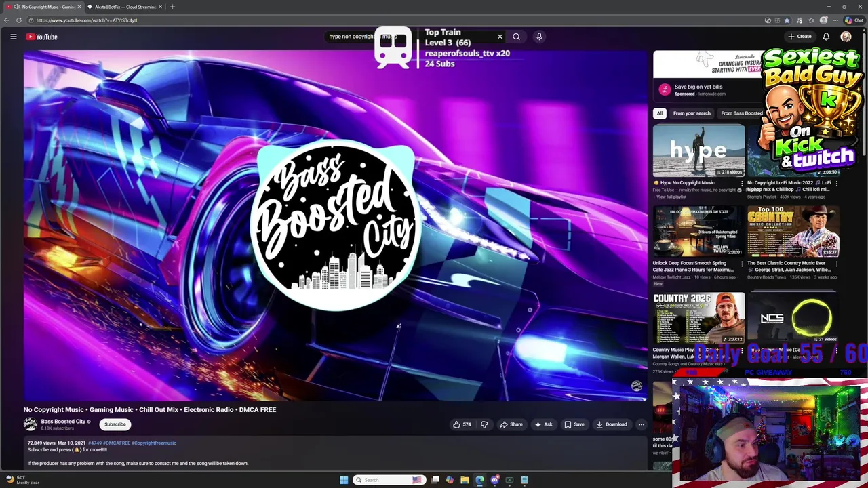Open options for No Copyright Lo-Fi Music
This screenshot has height=488, width=868.
836,183
